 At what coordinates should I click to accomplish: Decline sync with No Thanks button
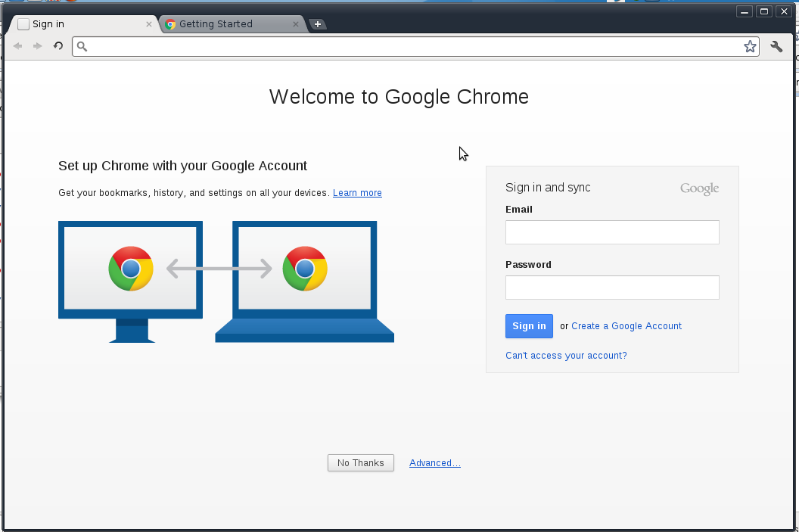pos(361,462)
